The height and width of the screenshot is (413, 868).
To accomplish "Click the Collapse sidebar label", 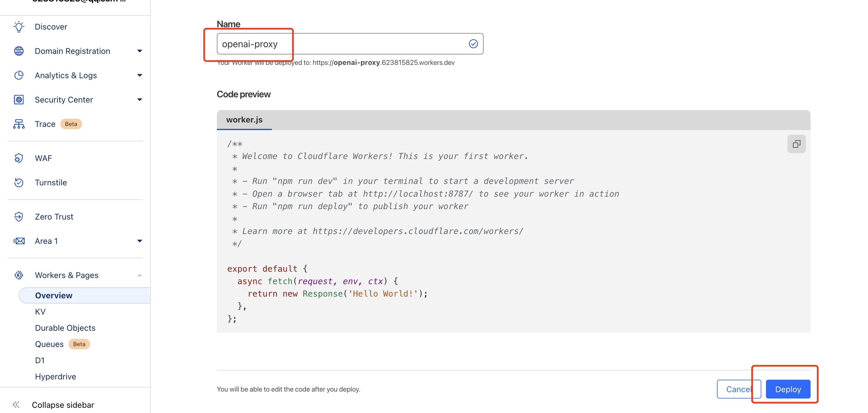I will click(x=63, y=405).
